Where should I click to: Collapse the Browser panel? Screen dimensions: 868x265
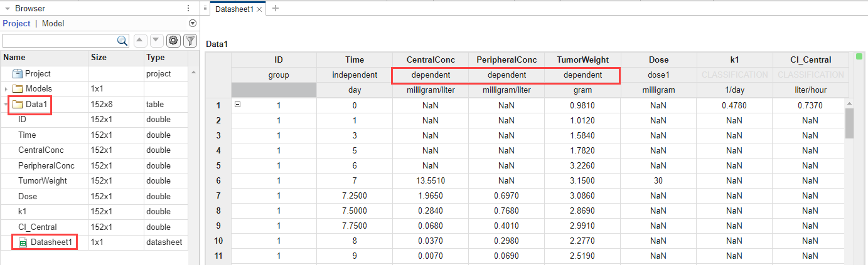(x=8, y=9)
